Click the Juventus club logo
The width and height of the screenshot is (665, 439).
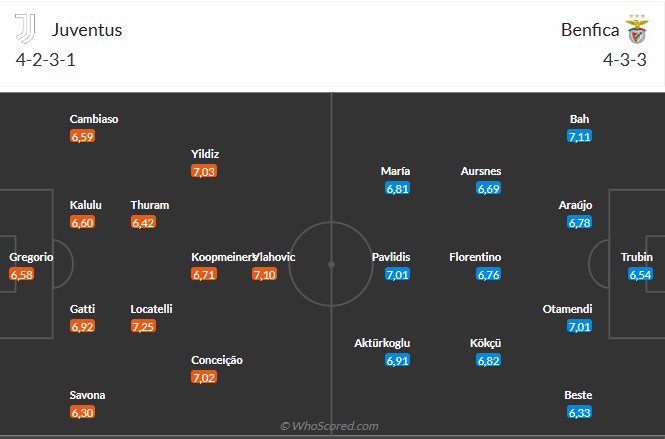point(26,29)
